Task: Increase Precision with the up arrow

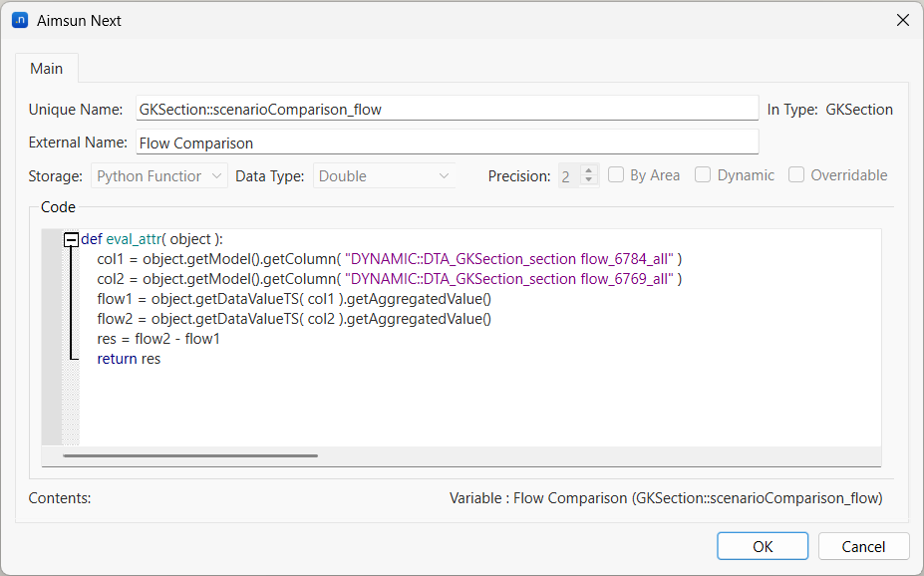Action: pyautogui.click(x=589, y=170)
